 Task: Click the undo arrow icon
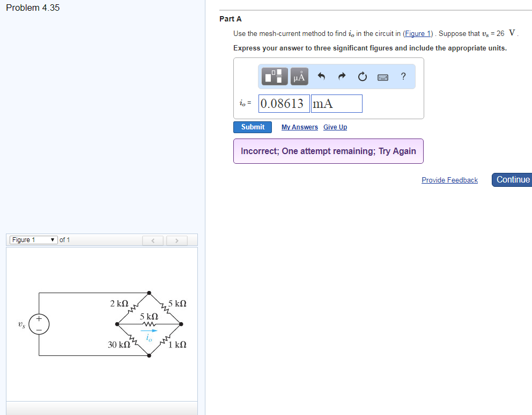click(x=320, y=76)
